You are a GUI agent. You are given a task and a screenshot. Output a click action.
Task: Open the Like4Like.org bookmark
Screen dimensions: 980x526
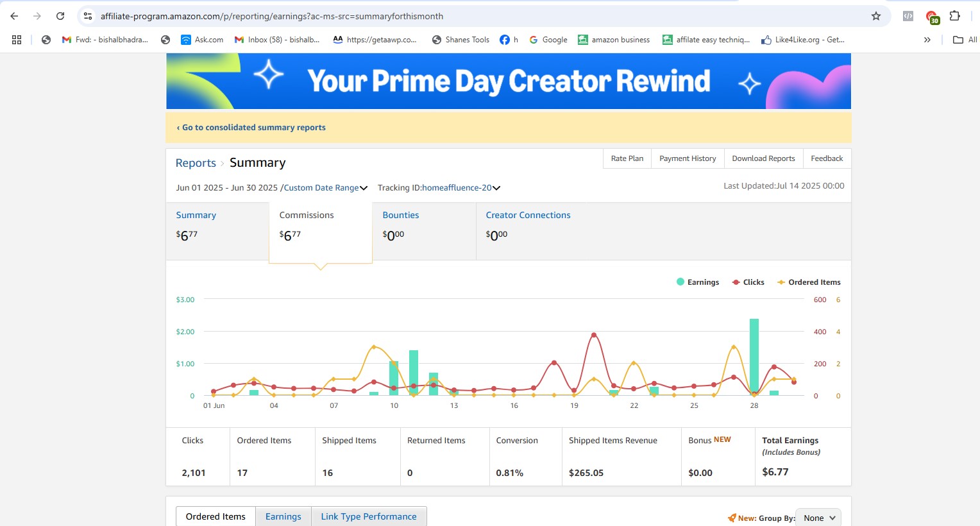pyautogui.click(x=803, y=40)
